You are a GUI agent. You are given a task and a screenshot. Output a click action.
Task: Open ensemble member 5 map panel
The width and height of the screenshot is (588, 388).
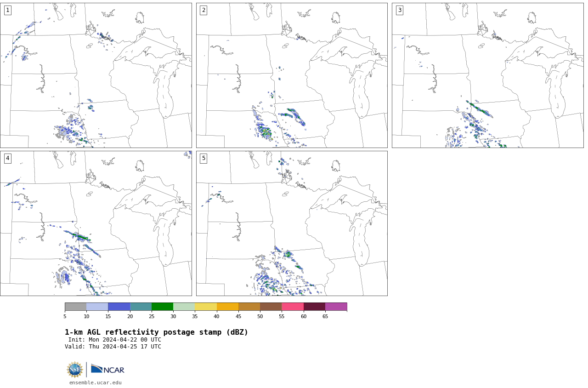pyautogui.click(x=292, y=223)
